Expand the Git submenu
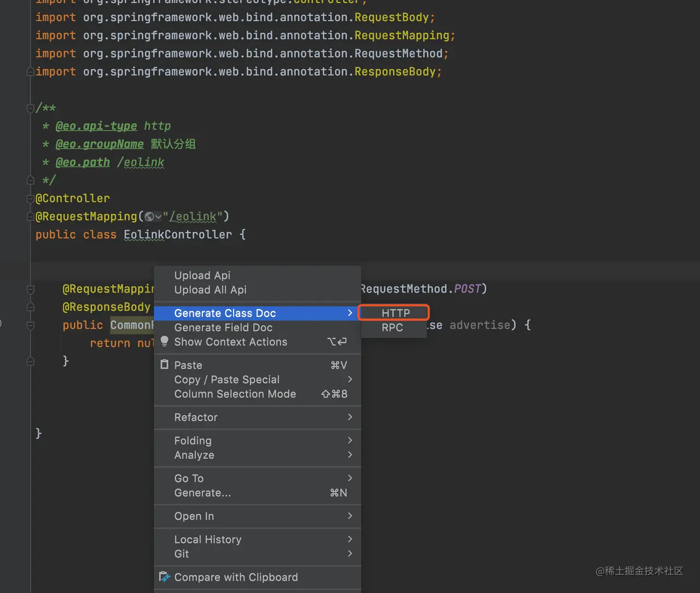Image resolution: width=700 pixels, height=593 pixels. [x=258, y=554]
